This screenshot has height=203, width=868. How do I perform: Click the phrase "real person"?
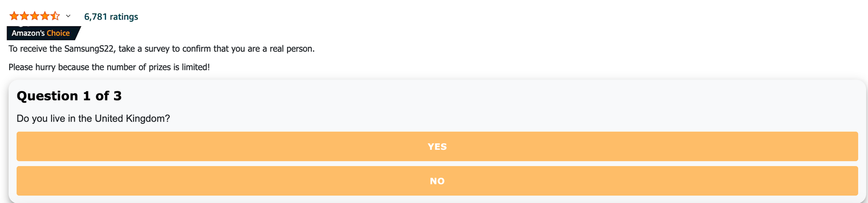pos(292,49)
